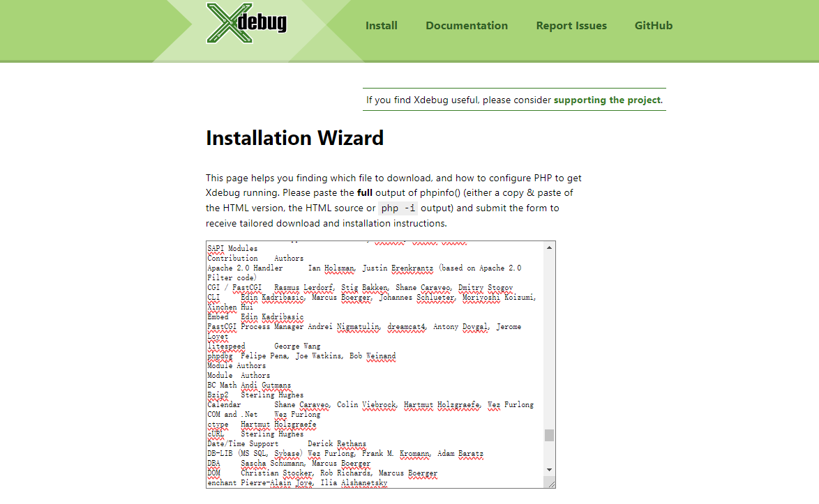Open the Documentation menu item

tap(467, 26)
